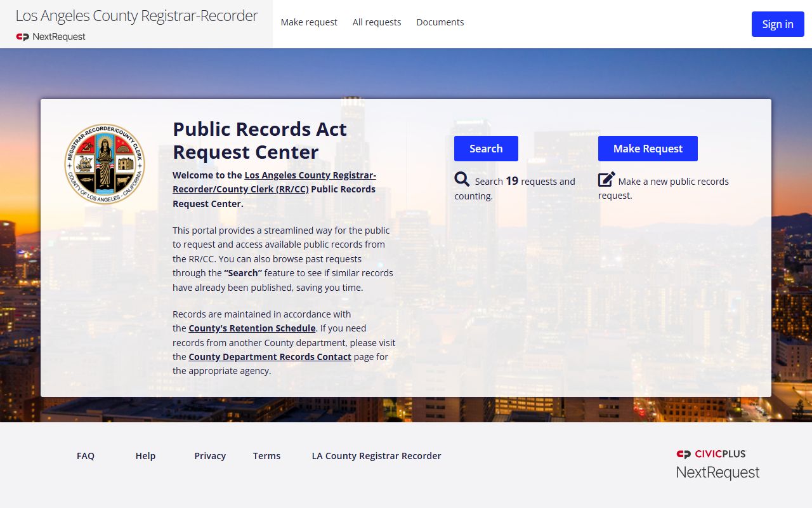Open the Documents navigation link
The image size is (812, 508).
pyautogui.click(x=440, y=22)
